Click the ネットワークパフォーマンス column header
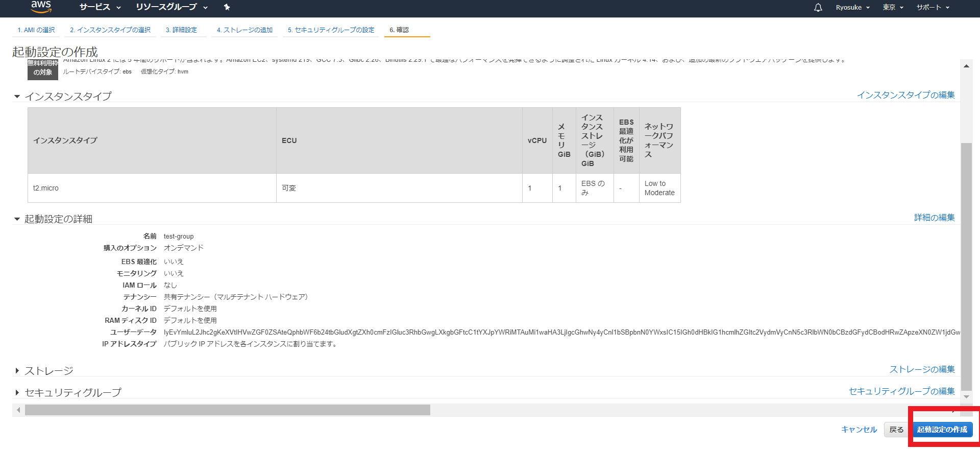This screenshot has height=449, width=980. [659, 140]
